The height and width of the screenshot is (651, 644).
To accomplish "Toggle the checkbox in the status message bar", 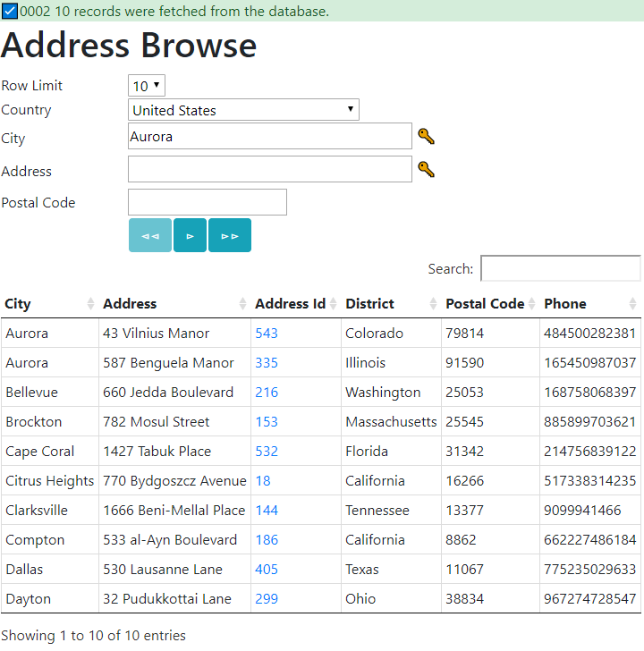I will 10,12.
